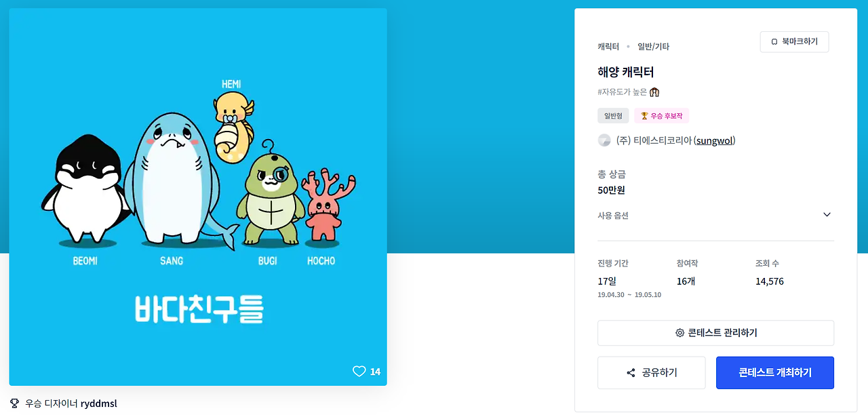Click the 콘테스트 관리하기 button
The height and width of the screenshot is (419, 868).
(715, 333)
